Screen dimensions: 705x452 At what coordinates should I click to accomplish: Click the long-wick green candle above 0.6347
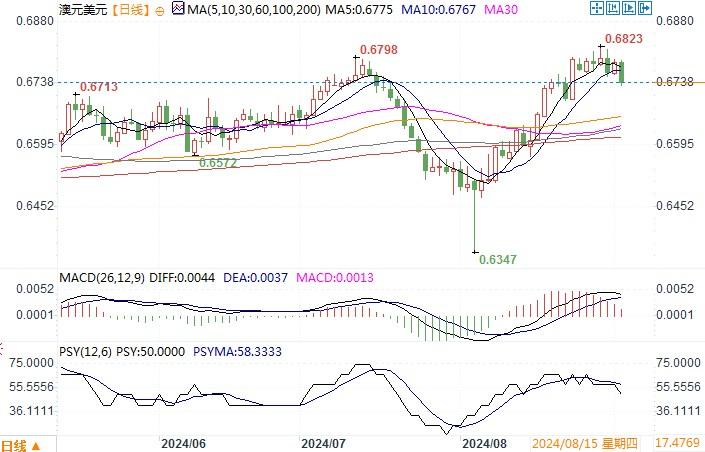click(475, 216)
